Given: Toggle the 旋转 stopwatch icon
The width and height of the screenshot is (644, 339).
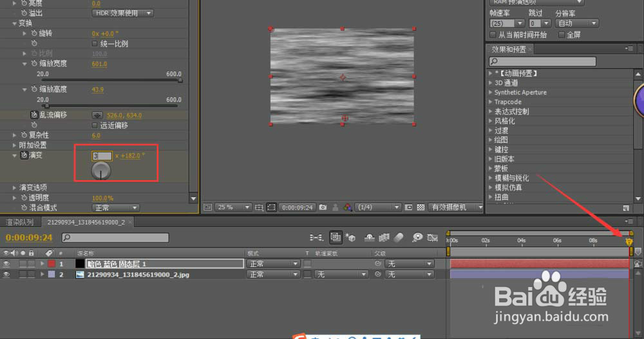Looking at the screenshot, I should click(x=34, y=33).
